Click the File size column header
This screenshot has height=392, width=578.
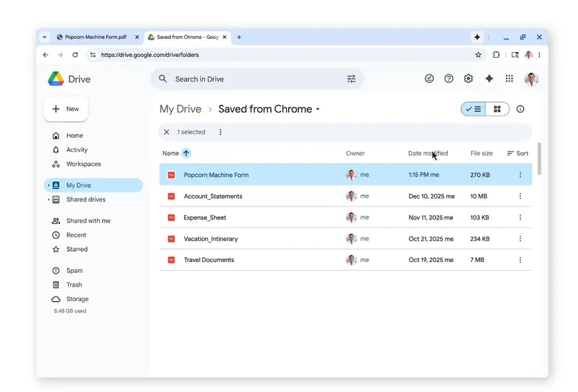481,153
